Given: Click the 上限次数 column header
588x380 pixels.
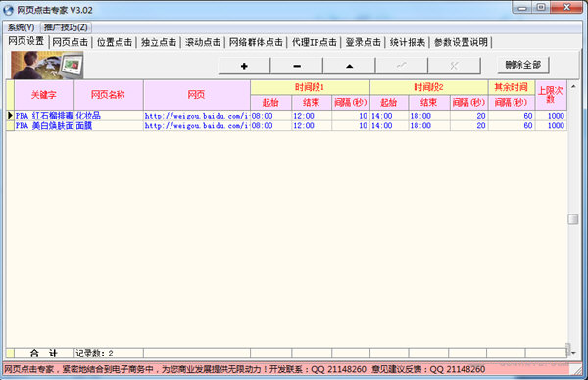Looking at the screenshot, I should point(551,95).
